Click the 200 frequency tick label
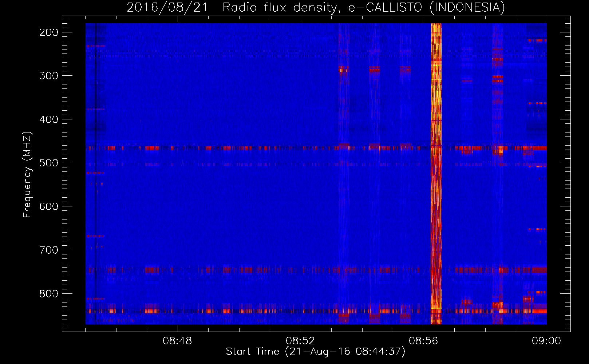Image resolution: width=589 pixels, height=364 pixels. tap(49, 32)
